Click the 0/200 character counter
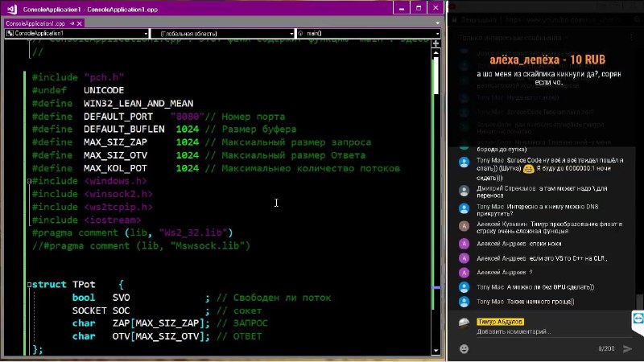This screenshot has height=362, width=644. [x=606, y=349]
